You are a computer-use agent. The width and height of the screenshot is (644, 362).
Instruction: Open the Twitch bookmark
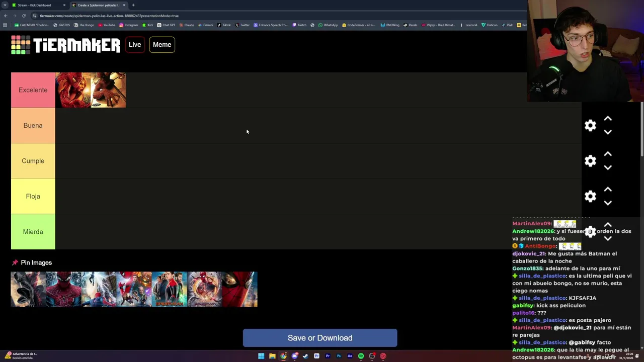click(x=300, y=25)
